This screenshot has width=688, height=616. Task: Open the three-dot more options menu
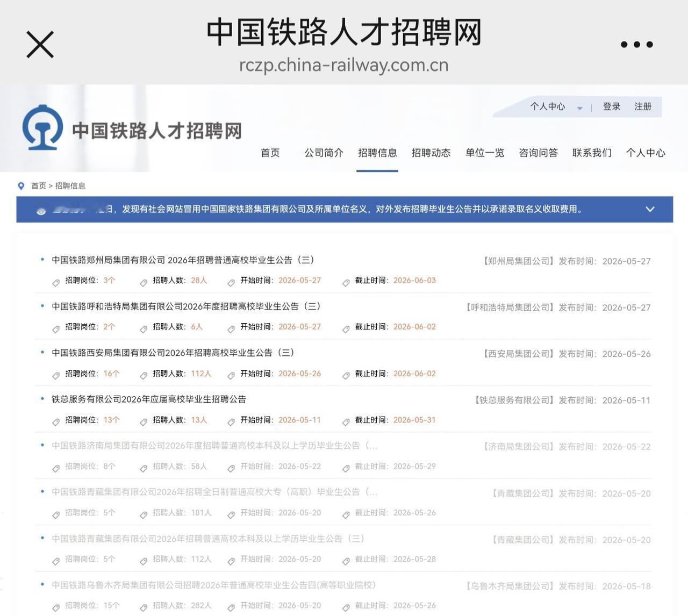coord(636,45)
